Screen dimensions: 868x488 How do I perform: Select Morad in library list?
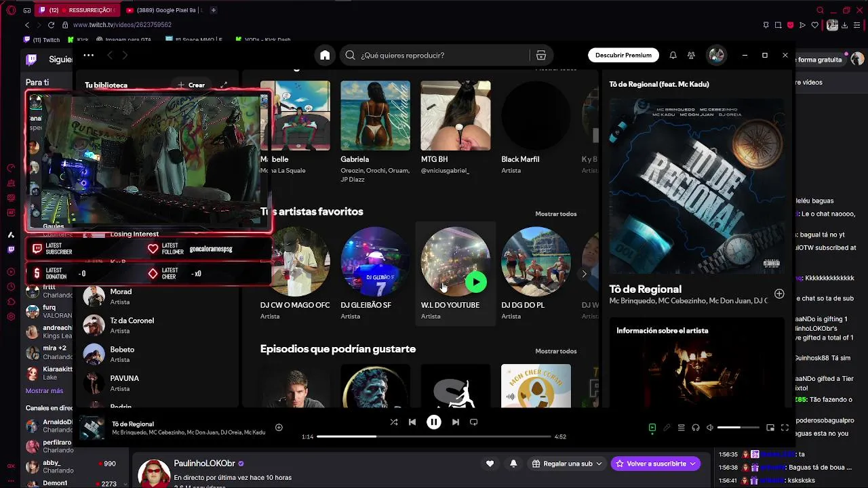[x=157, y=296]
